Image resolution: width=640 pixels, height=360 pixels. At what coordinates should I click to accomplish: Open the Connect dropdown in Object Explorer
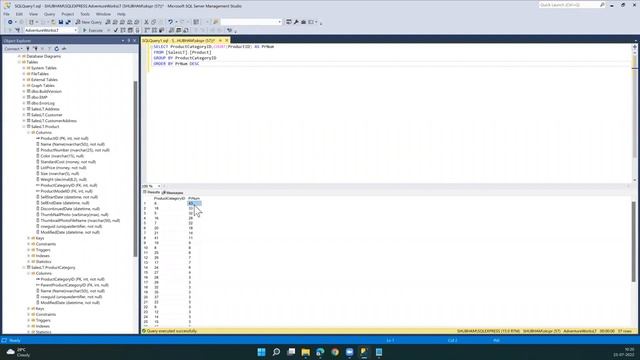(13, 49)
